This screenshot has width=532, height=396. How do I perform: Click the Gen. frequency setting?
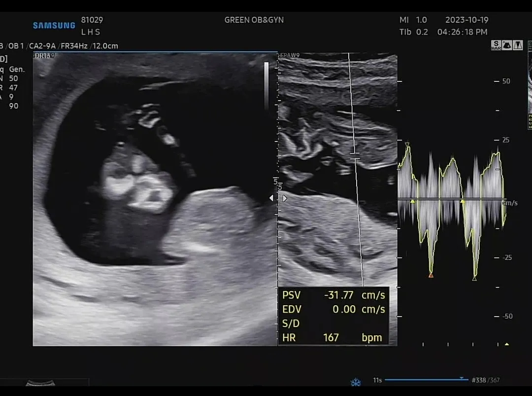click(x=17, y=69)
